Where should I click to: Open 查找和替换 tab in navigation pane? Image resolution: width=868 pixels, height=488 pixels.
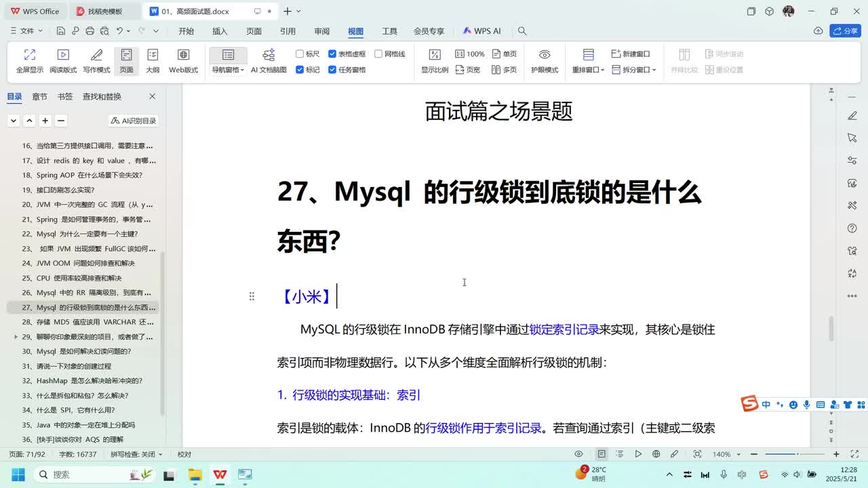(102, 96)
